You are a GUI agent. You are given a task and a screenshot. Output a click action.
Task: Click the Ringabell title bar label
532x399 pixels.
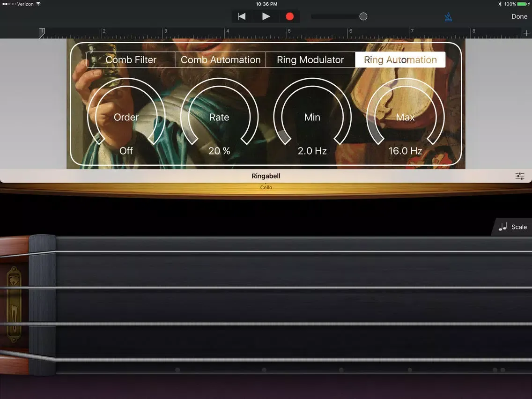tap(266, 176)
